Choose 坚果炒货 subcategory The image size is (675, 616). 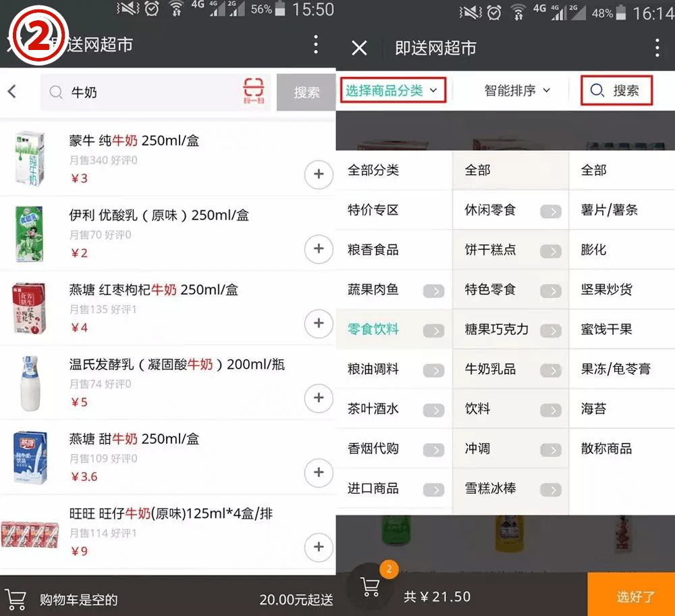tap(622, 290)
